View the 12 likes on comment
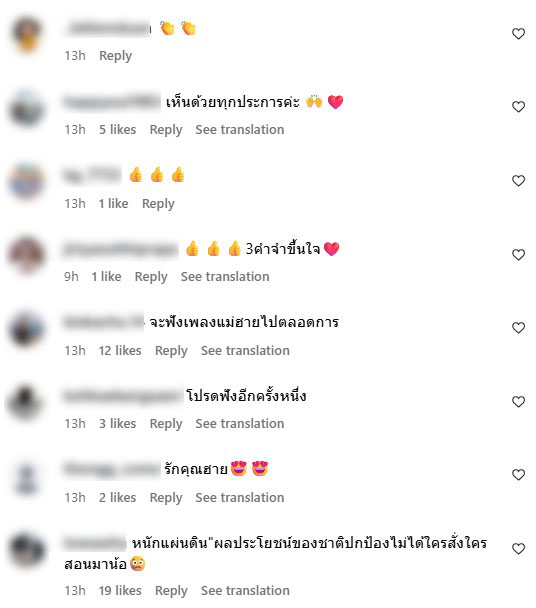The height and width of the screenshot is (608, 536). (x=120, y=351)
